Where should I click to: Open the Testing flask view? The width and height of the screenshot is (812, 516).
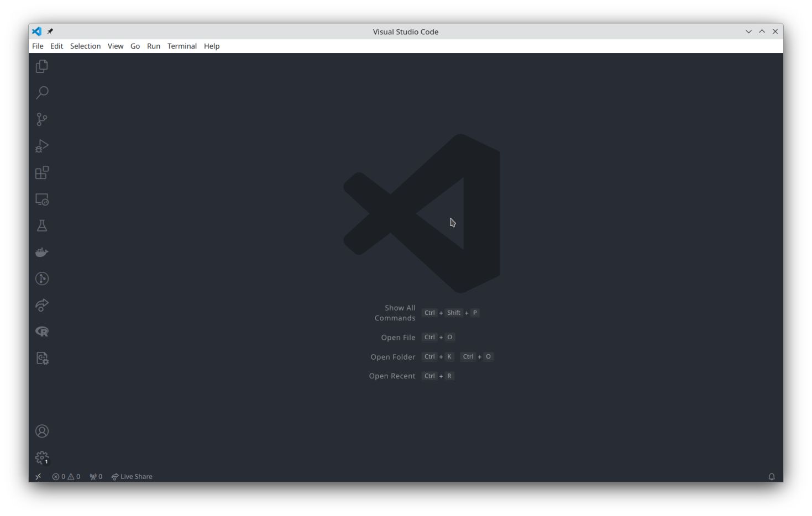point(42,225)
